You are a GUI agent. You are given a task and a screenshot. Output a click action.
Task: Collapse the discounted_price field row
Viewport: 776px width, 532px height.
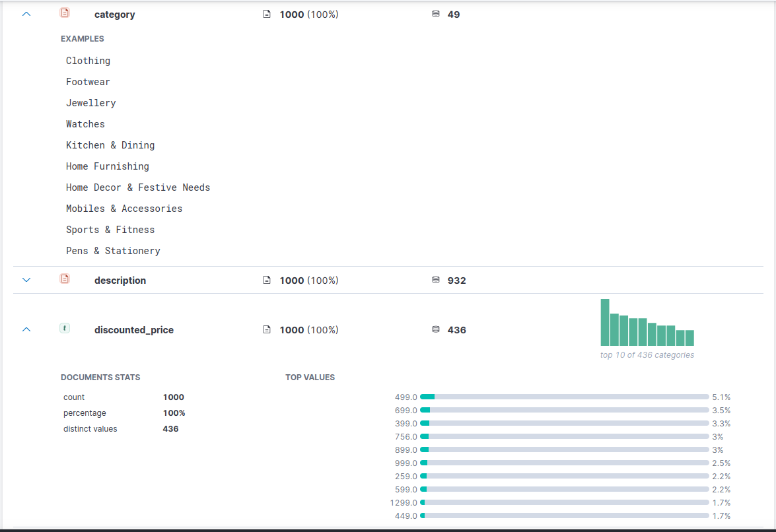coord(26,330)
